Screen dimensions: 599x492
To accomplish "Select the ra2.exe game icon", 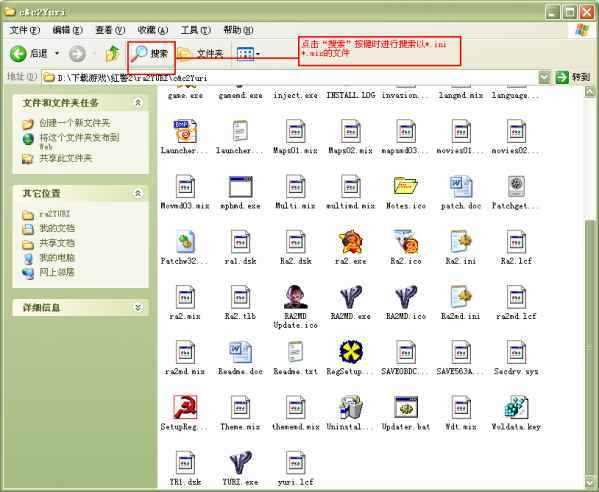I will coord(351,241).
